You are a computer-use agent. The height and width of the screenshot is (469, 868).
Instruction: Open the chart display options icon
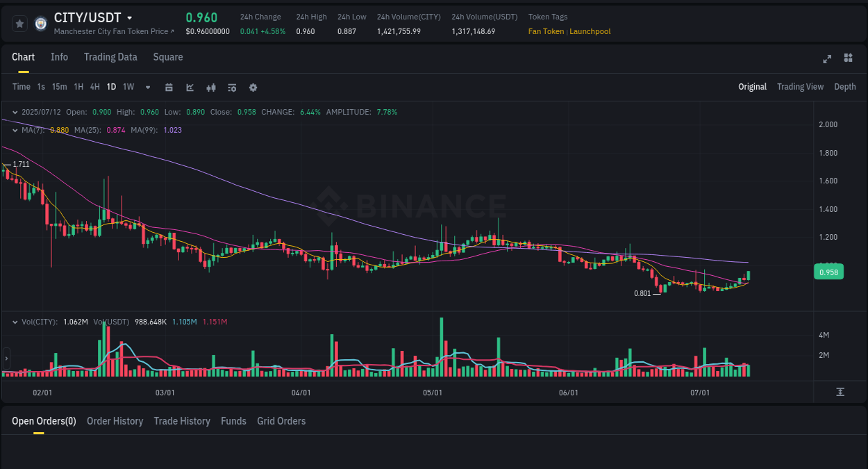(231, 88)
